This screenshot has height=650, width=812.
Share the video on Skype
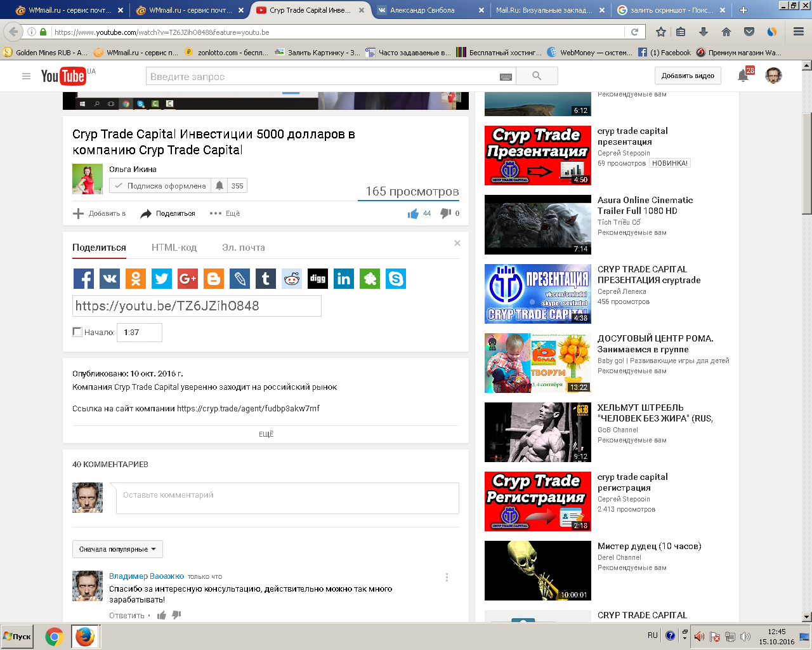click(x=396, y=279)
